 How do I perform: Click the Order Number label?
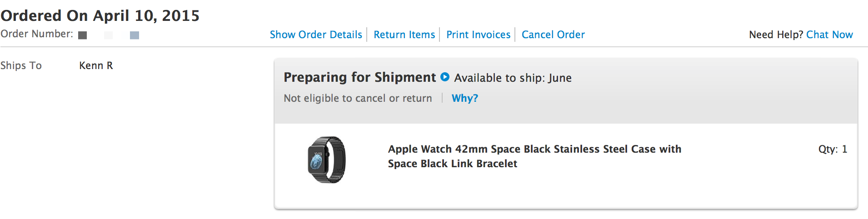click(36, 34)
